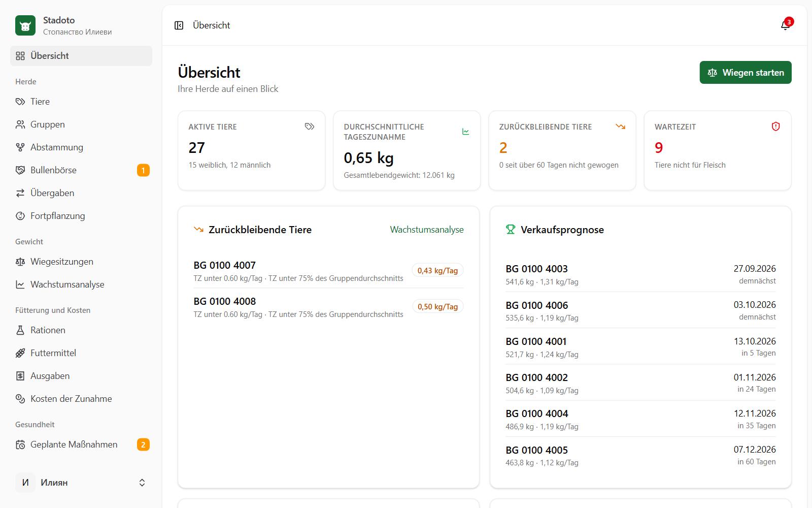Click the И avatar of user Илиян

click(25, 483)
